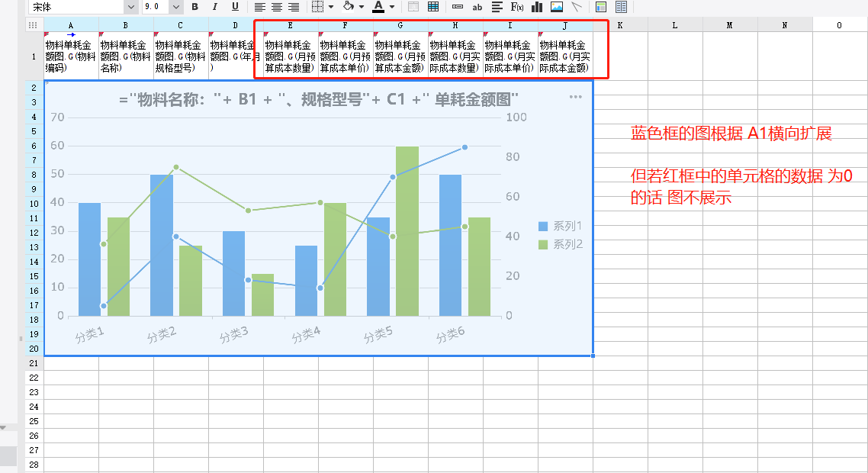The image size is (868, 473).
Task: Insert a chart using bar chart icon
Action: pos(537,7)
